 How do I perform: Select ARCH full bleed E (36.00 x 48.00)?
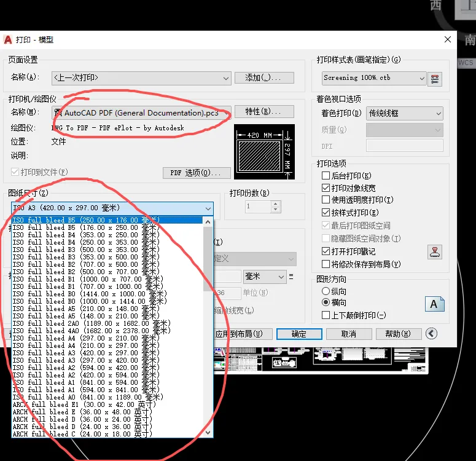point(107,411)
